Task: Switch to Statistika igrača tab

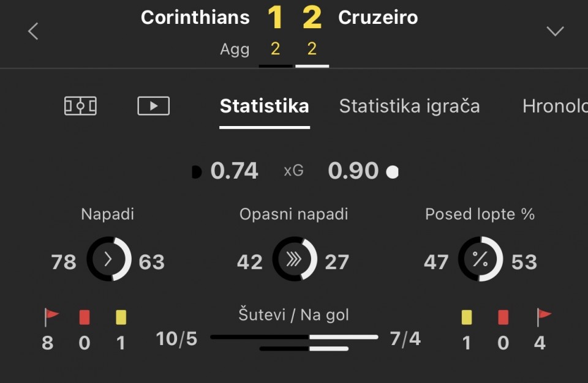Action: pyautogui.click(x=409, y=106)
